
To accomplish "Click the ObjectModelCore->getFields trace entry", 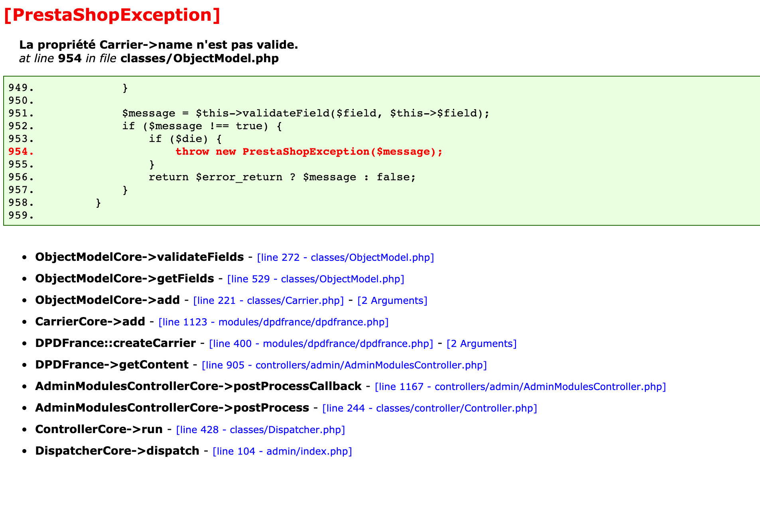I will coord(124,279).
